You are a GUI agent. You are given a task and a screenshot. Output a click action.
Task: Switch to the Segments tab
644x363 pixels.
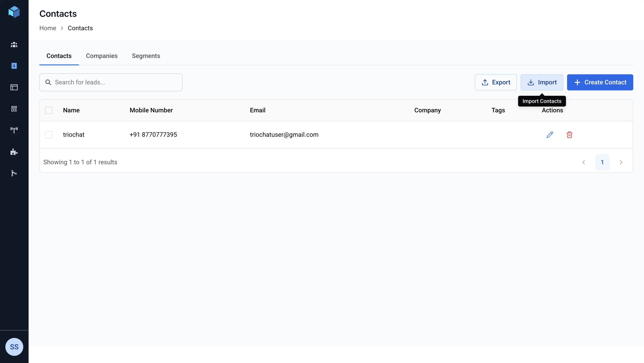[146, 56]
